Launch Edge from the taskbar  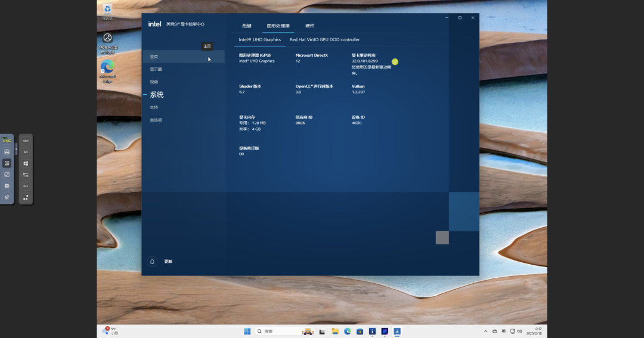(348, 331)
